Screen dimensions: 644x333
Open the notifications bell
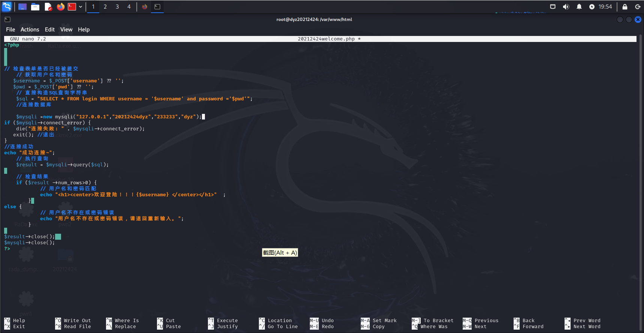point(579,7)
